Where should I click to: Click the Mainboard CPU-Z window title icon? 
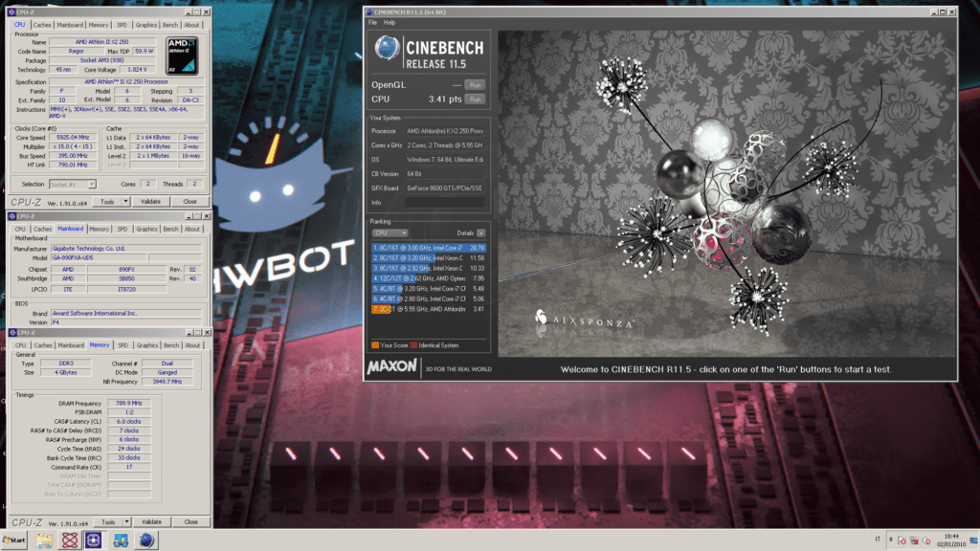11,216
